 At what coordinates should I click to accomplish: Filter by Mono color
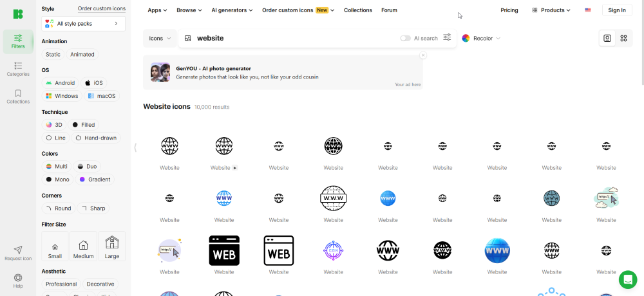point(57,180)
